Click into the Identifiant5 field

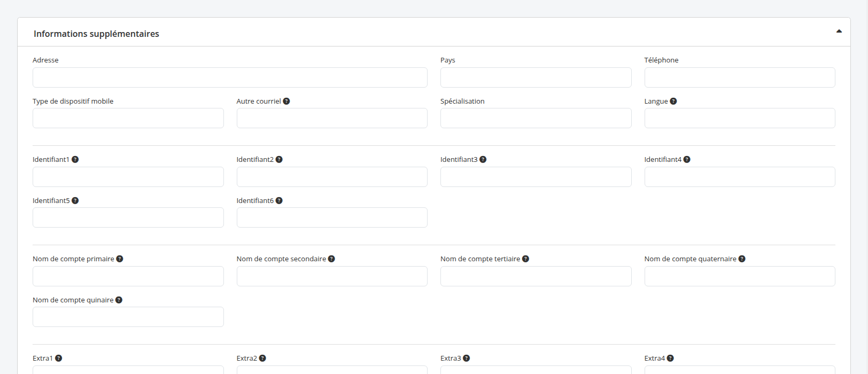(128, 217)
